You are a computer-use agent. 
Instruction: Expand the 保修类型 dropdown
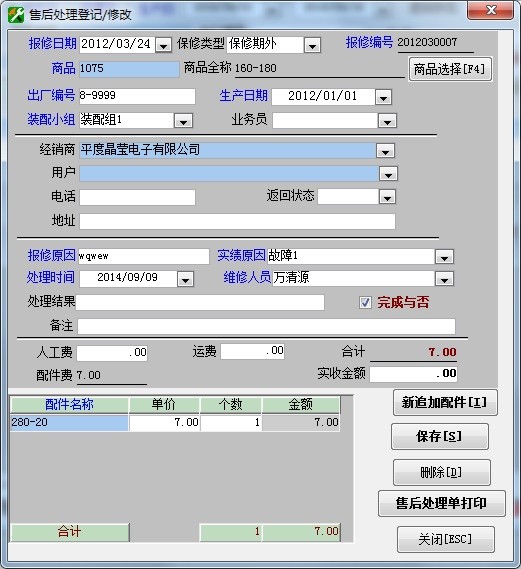pos(312,45)
